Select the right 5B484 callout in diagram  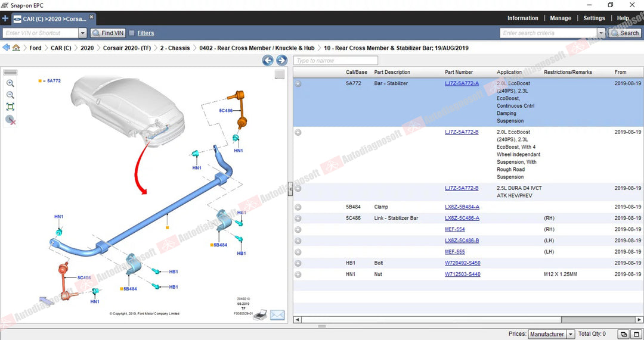coord(220,245)
